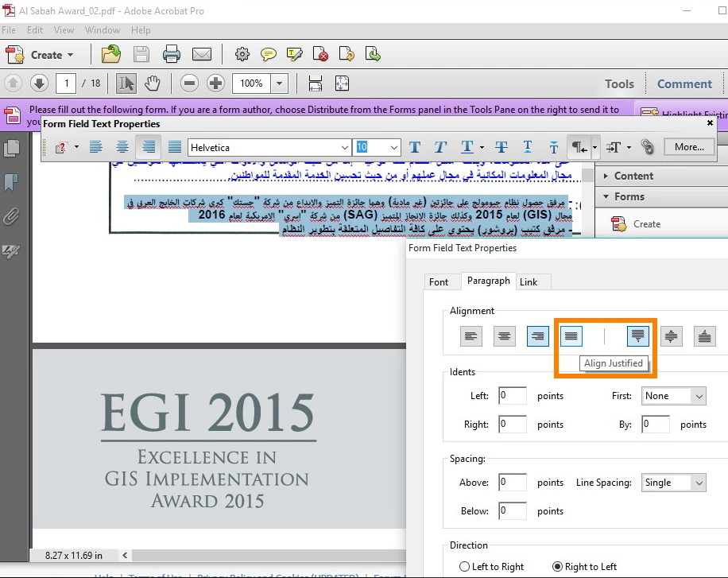Click the fit one full page icon
The image size is (728, 578).
(342, 83)
